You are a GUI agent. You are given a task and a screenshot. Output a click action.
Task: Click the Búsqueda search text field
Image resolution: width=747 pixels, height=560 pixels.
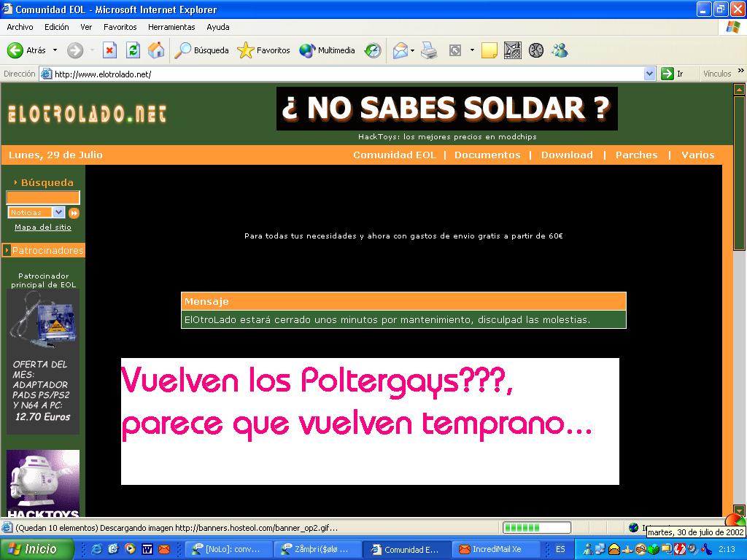click(x=43, y=198)
